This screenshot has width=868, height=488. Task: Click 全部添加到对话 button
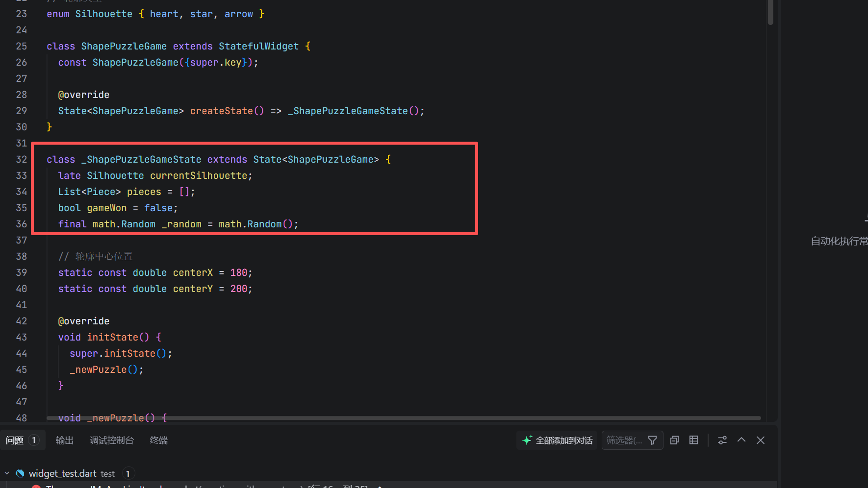[557, 440]
